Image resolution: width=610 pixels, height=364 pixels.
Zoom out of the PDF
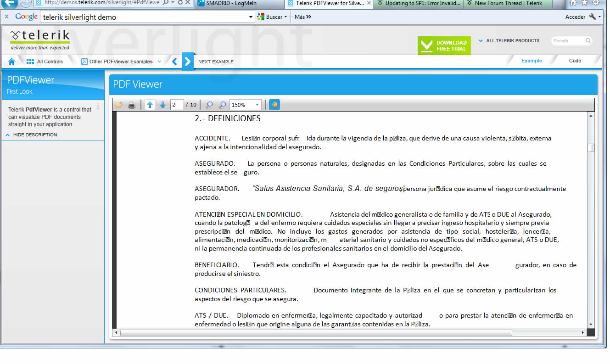pyautogui.click(x=223, y=105)
